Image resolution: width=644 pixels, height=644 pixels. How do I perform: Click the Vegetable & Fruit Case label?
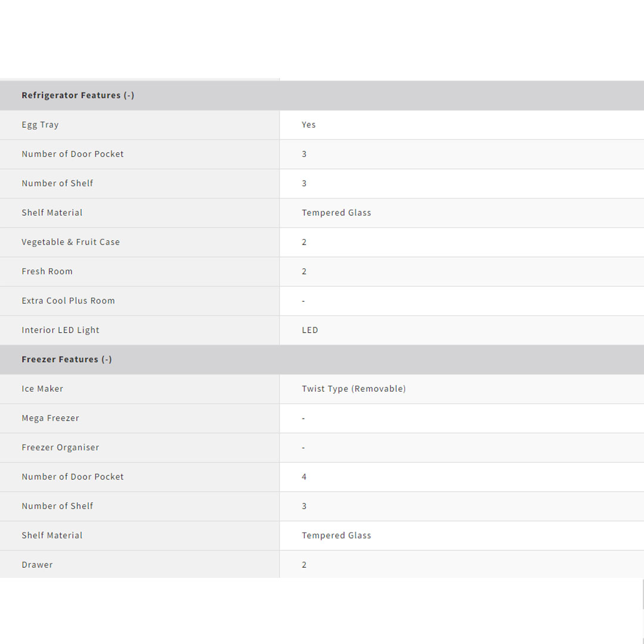70,242
